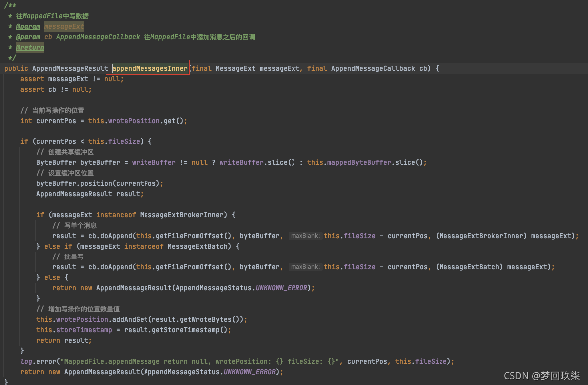Click mappedByteBuffer in the slice expression
The width and height of the screenshot is (588, 385).
click(x=359, y=162)
